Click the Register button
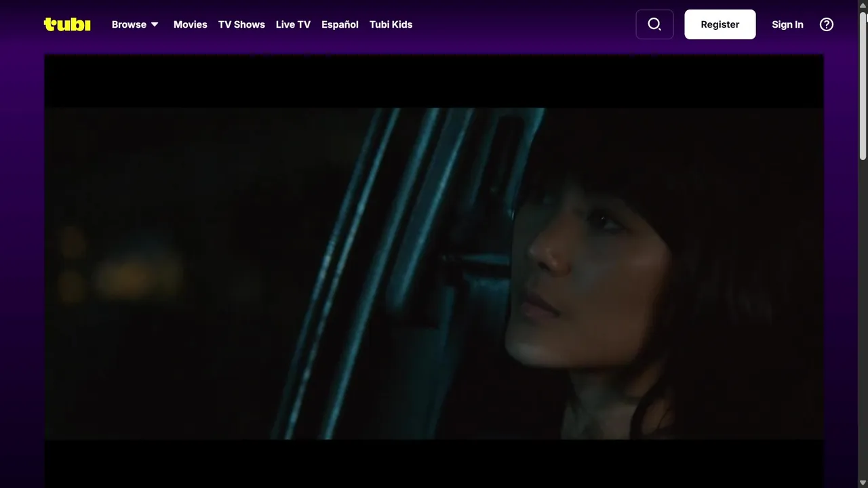 click(x=720, y=24)
